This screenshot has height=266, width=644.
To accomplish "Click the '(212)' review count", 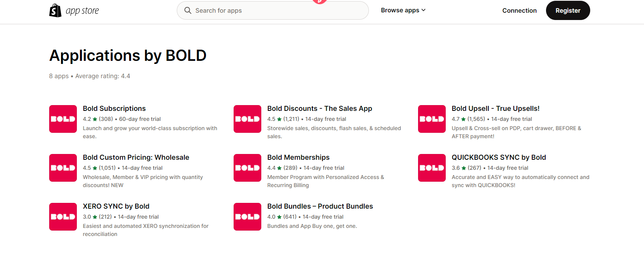I will click(x=105, y=217).
